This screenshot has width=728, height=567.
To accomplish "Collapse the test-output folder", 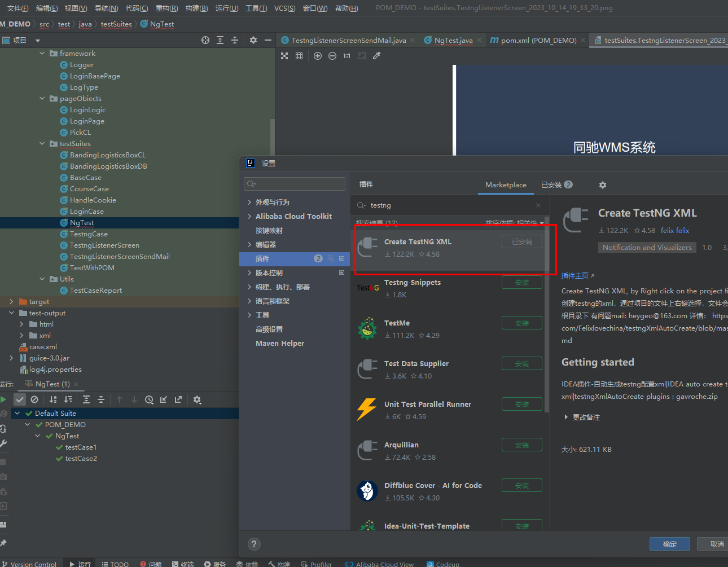I will click(x=11, y=313).
